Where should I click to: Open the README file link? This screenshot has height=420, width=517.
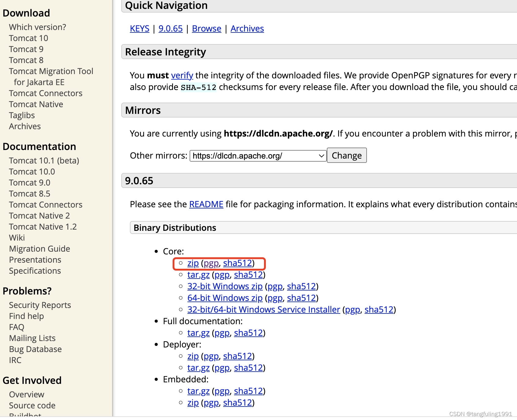click(x=206, y=204)
